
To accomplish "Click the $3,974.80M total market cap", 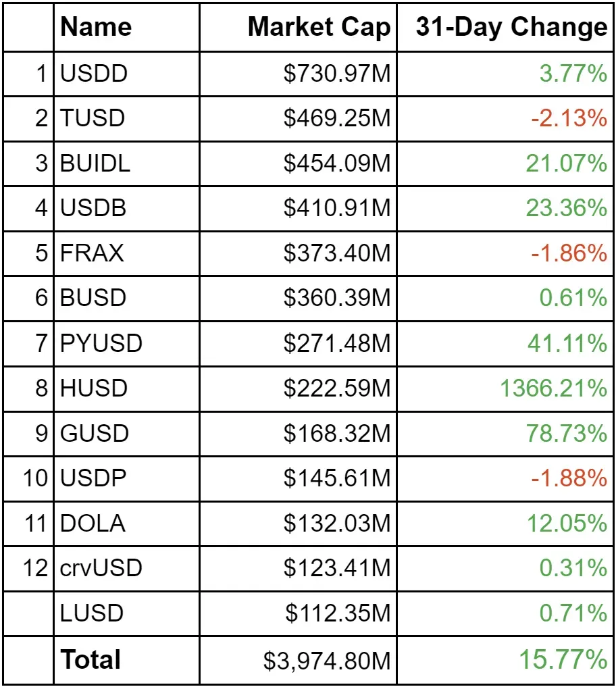I will click(328, 660).
